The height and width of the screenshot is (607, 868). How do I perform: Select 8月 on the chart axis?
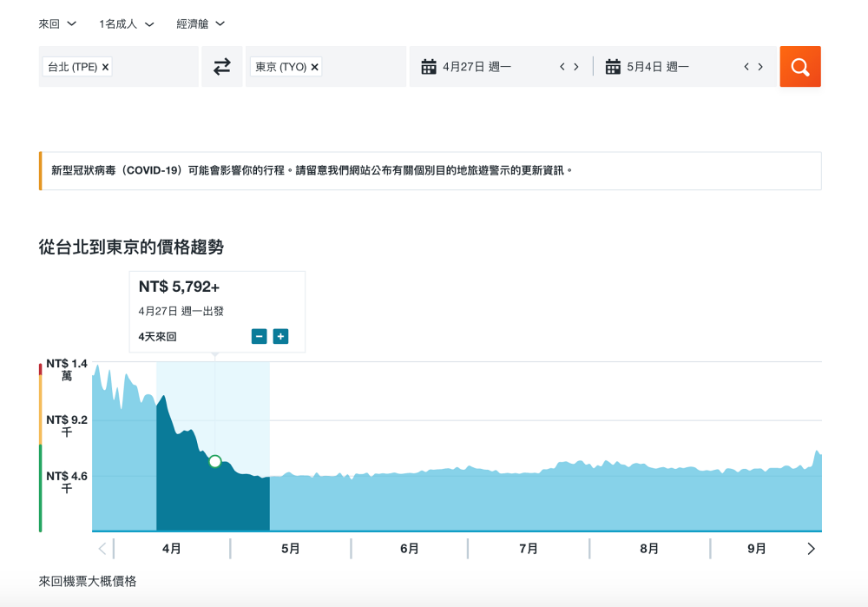pyautogui.click(x=649, y=548)
